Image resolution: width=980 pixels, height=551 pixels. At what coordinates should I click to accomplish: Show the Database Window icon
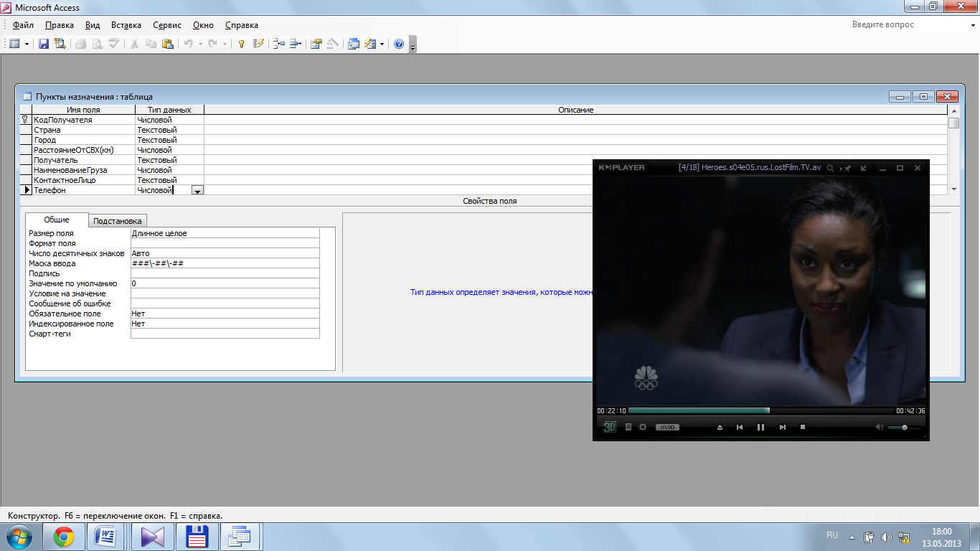(x=353, y=44)
